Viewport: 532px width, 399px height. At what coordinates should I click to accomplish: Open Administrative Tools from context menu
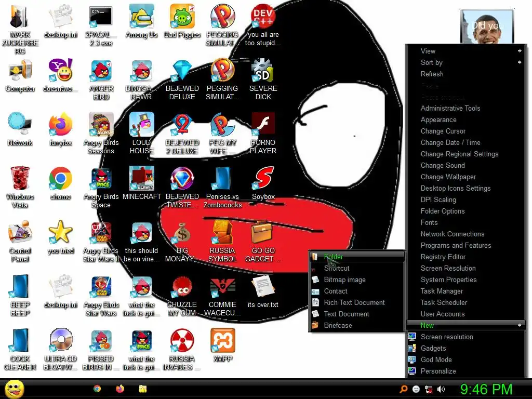[x=466, y=108]
